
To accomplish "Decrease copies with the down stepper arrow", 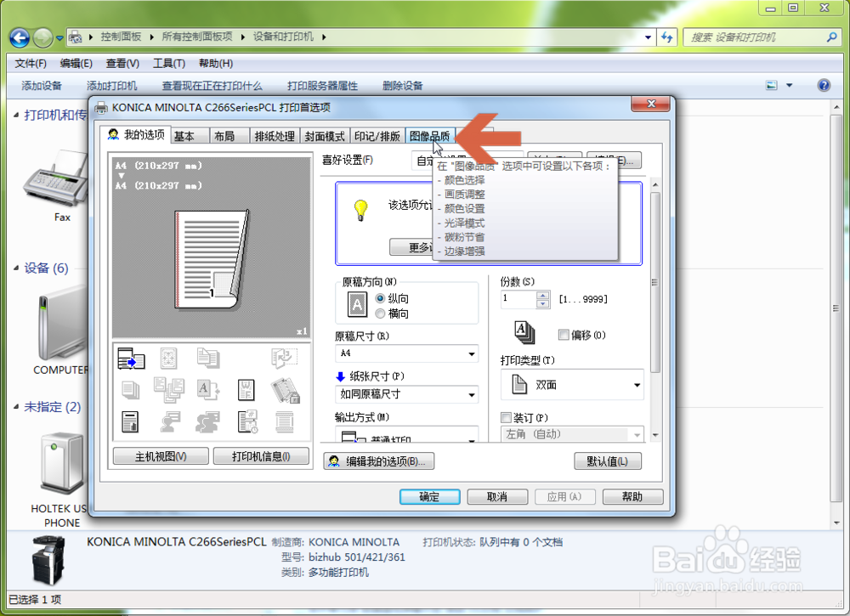I will [x=542, y=303].
